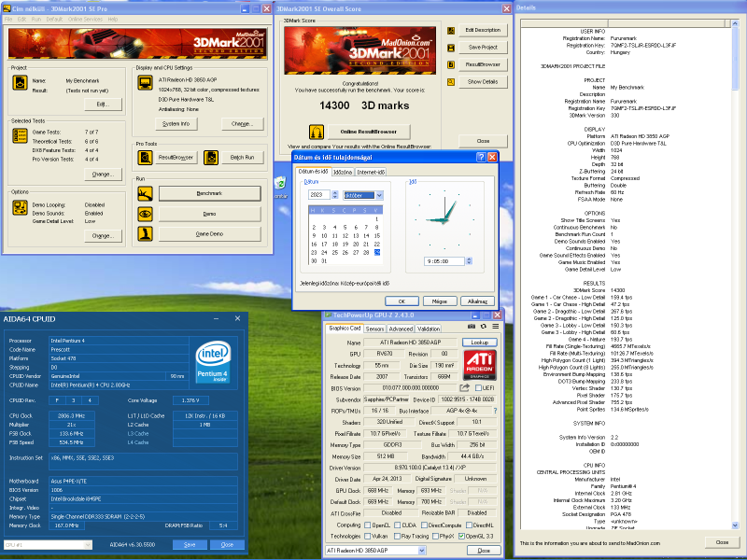Click the analog clock face
The image size is (747, 560).
click(x=444, y=219)
